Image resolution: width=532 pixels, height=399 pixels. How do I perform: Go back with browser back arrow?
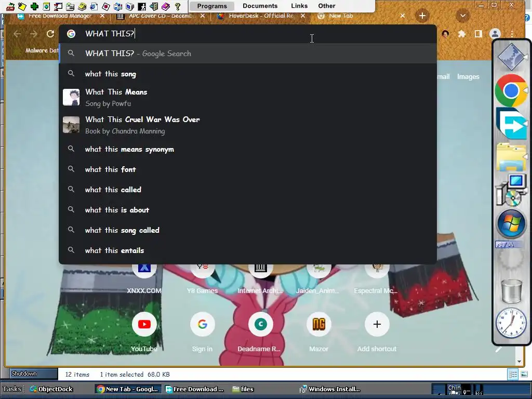(17, 34)
